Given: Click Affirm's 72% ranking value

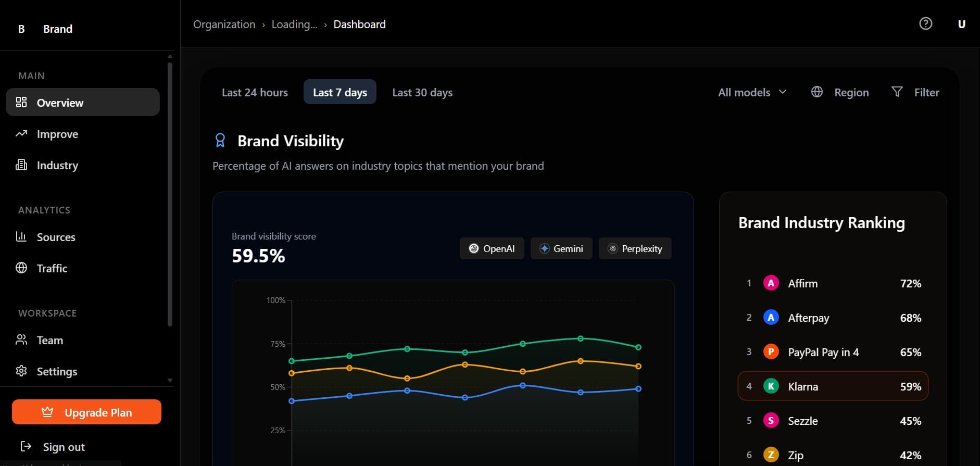Looking at the screenshot, I should 910,283.
